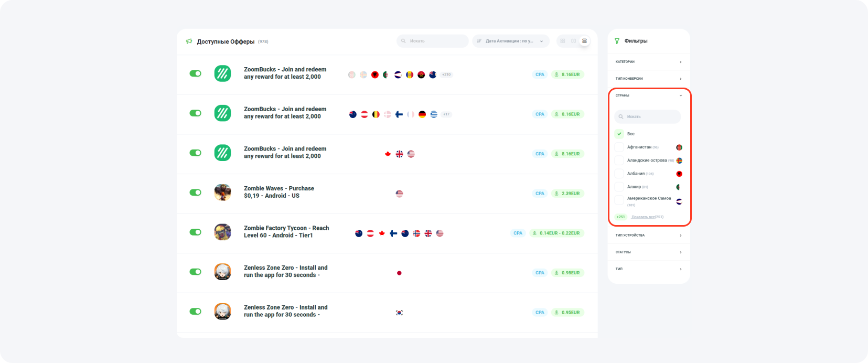Switch to two-column view icon
This screenshot has height=363, width=868.
[x=573, y=41]
